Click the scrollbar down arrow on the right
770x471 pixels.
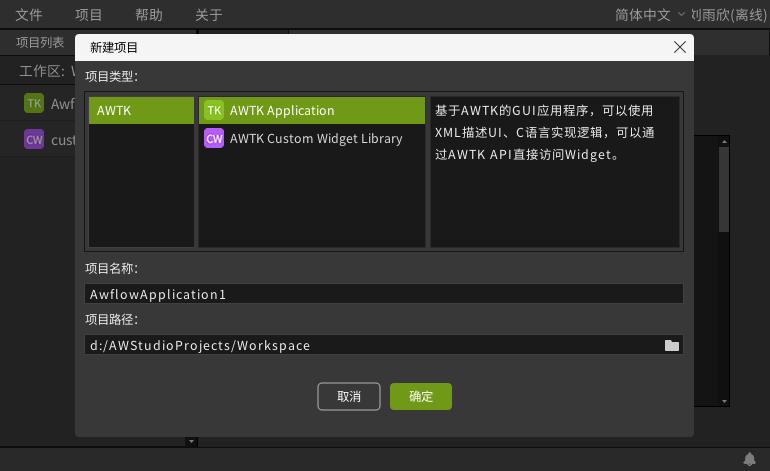[x=725, y=401]
